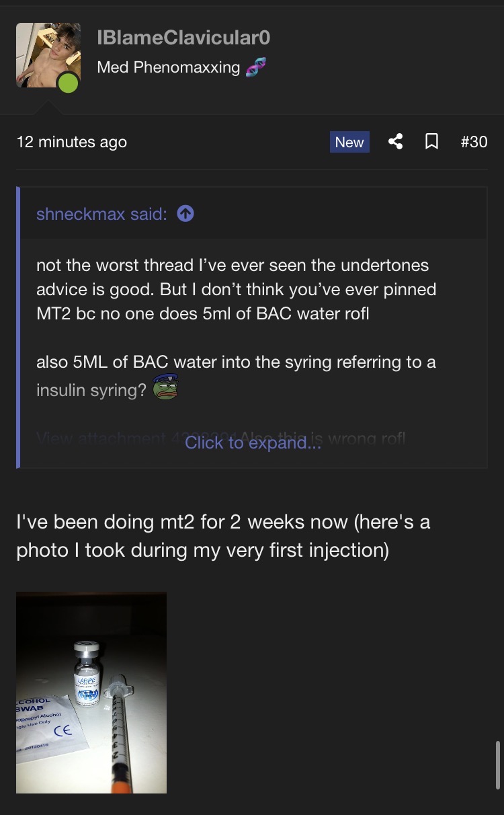The image size is (504, 815).
Task: Click the "Med Phenomaxxing" user title
Action: click(168, 67)
